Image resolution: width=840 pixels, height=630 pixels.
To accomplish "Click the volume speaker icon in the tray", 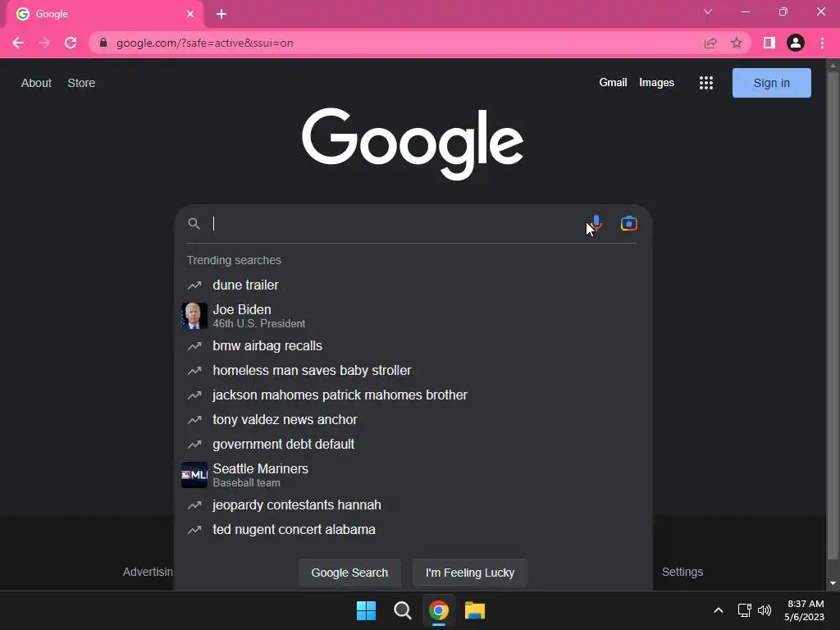I will 765,610.
